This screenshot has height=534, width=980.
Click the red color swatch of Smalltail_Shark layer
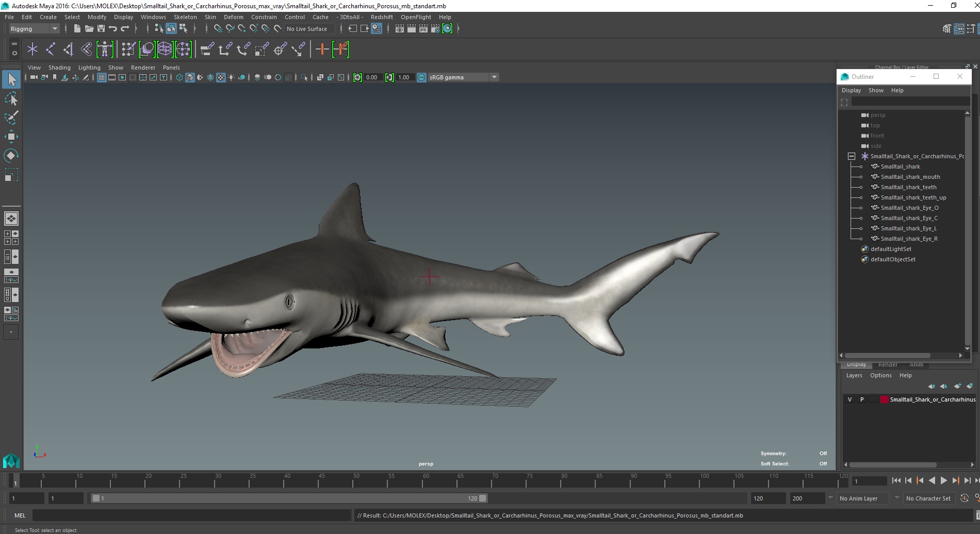pyautogui.click(x=885, y=399)
